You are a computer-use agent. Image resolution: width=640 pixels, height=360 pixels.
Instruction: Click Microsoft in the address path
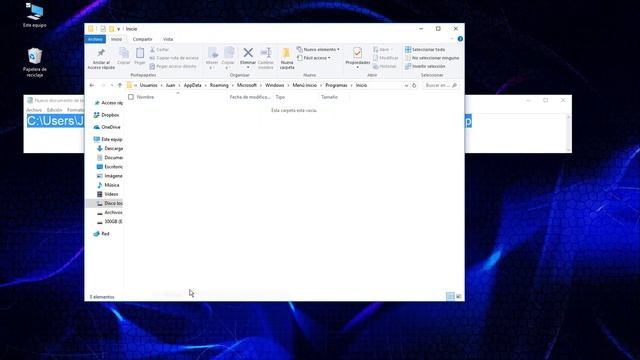[x=247, y=85]
